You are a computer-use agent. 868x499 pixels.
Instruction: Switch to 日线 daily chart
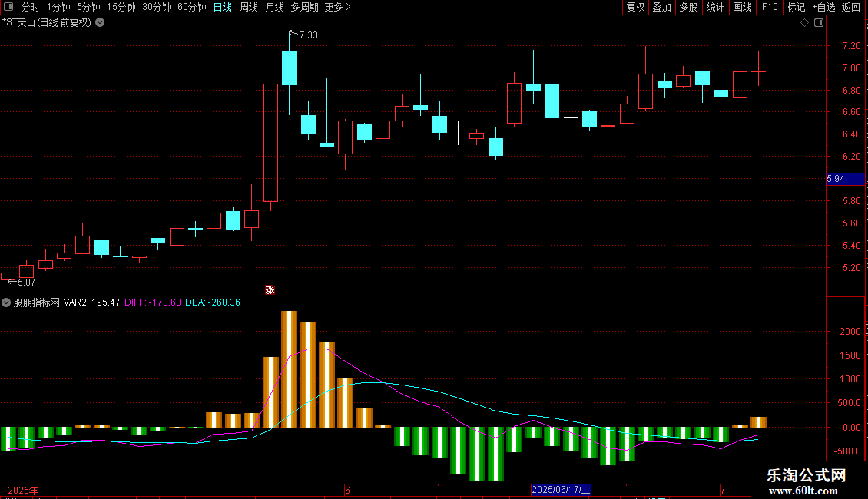[x=223, y=7]
